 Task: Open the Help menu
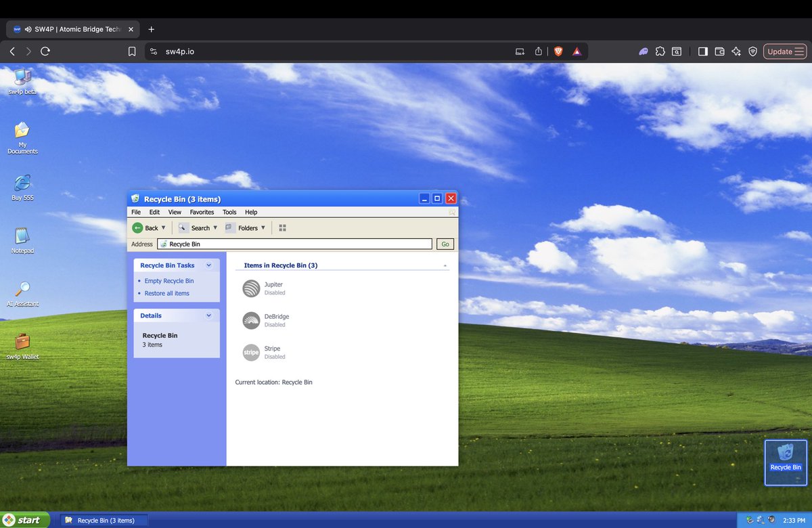(251, 212)
